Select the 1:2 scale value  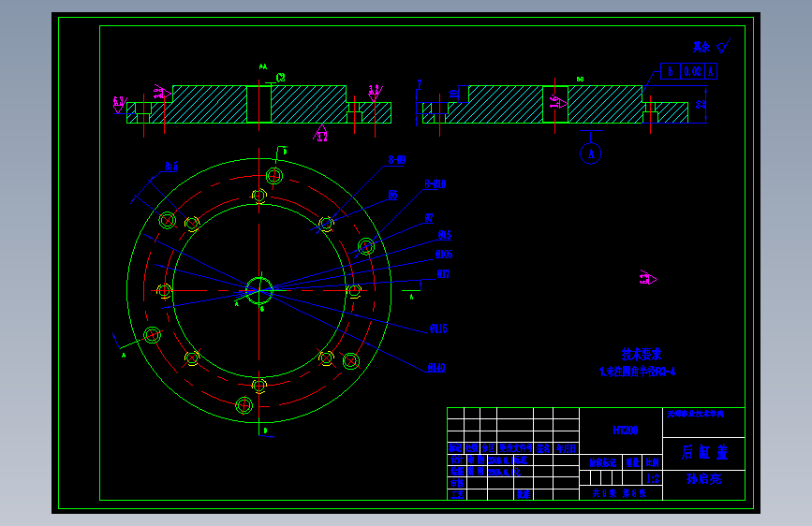[x=653, y=478]
